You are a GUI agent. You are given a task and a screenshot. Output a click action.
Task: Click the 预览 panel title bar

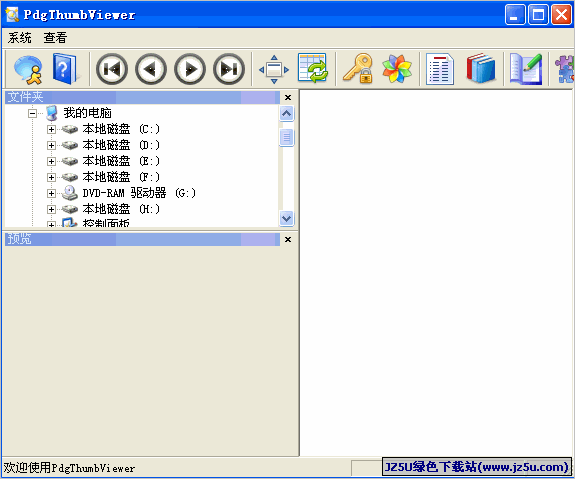click(x=142, y=240)
